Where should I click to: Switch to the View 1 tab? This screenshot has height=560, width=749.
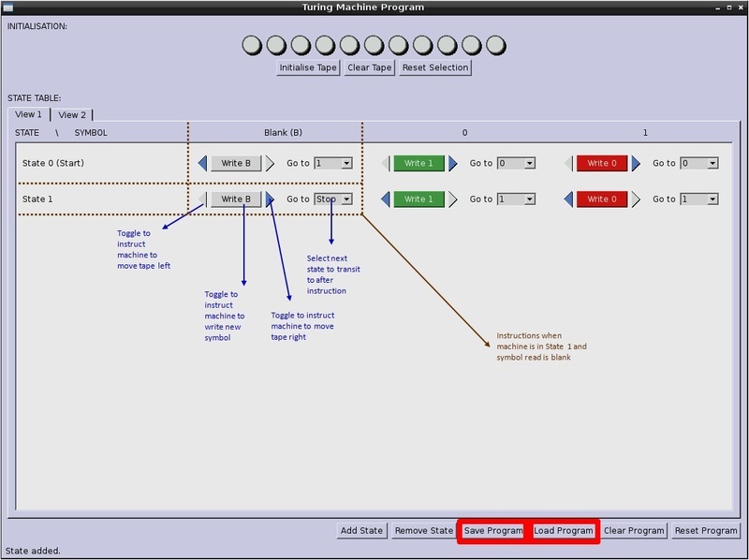coord(28,114)
